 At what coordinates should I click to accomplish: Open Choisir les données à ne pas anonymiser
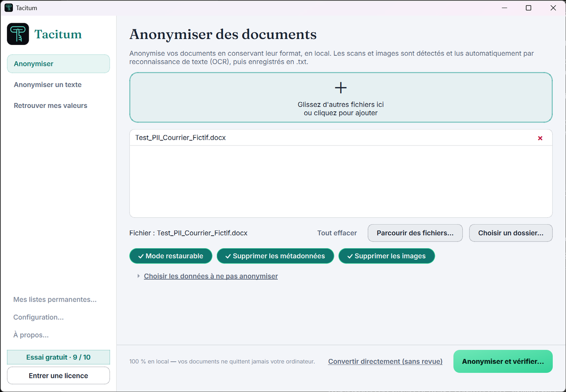(211, 276)
